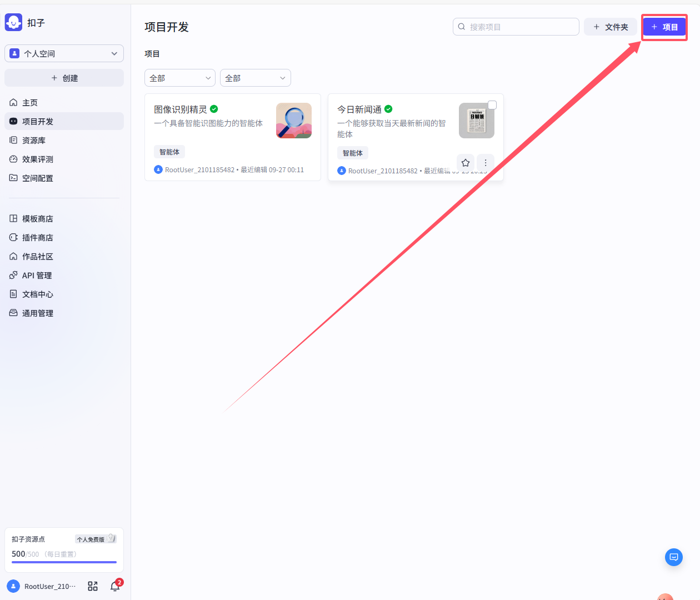Click the magnifier icon in search box
700x600 pixels.
click(462, 27)
